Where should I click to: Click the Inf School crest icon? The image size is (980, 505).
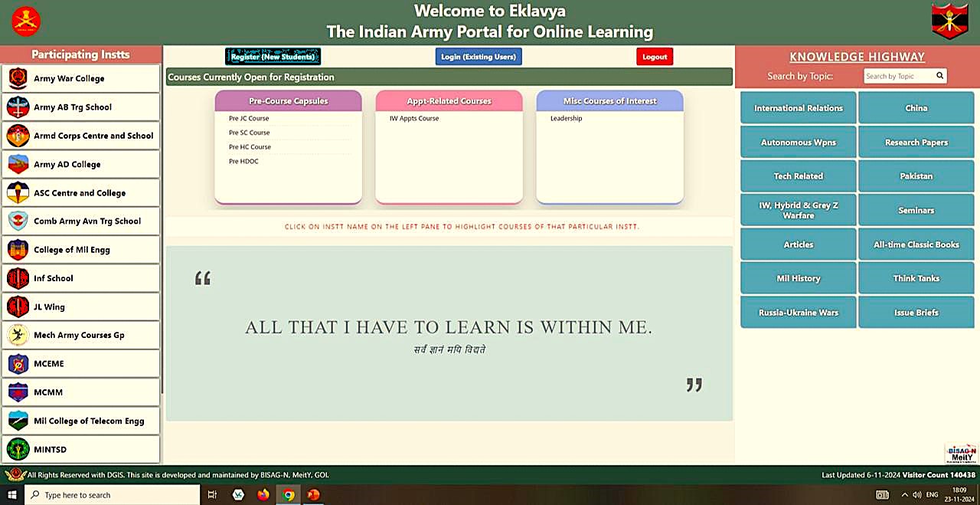[18, 278]
